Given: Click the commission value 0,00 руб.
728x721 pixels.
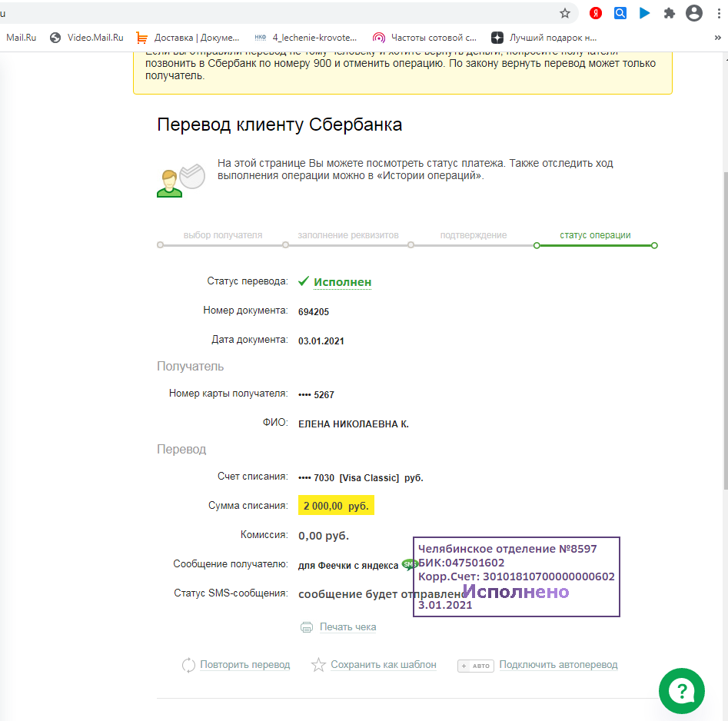Looking at the screenshot, I should (x=323, y=536).
